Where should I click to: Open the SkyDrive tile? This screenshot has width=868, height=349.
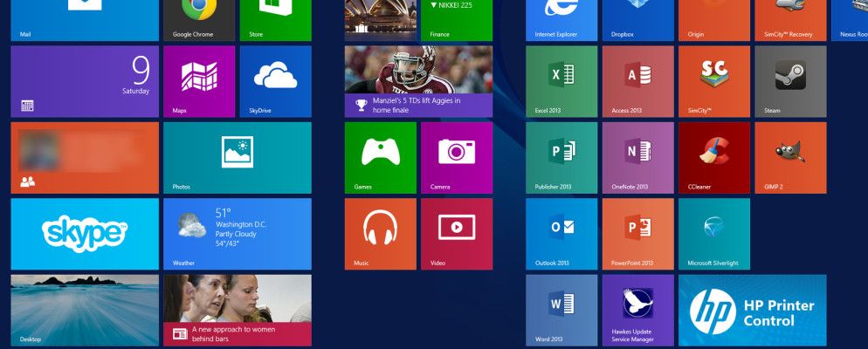(x=276, y=81)
